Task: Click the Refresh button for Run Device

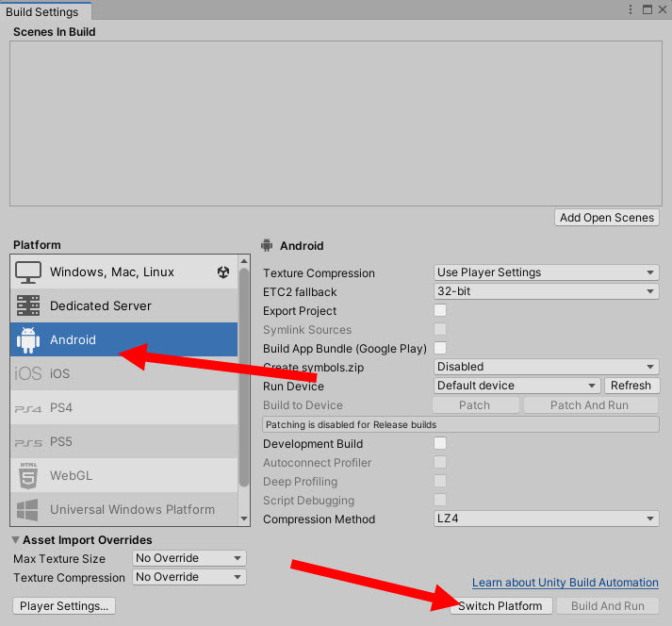Action: (x=631, y=386)
